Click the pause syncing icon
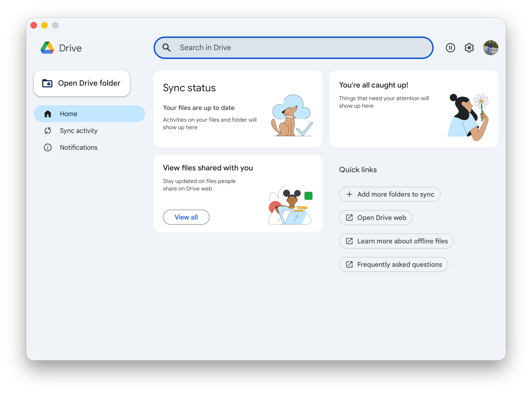The width and height of the screenshot is (532, 395). [451, 48]
